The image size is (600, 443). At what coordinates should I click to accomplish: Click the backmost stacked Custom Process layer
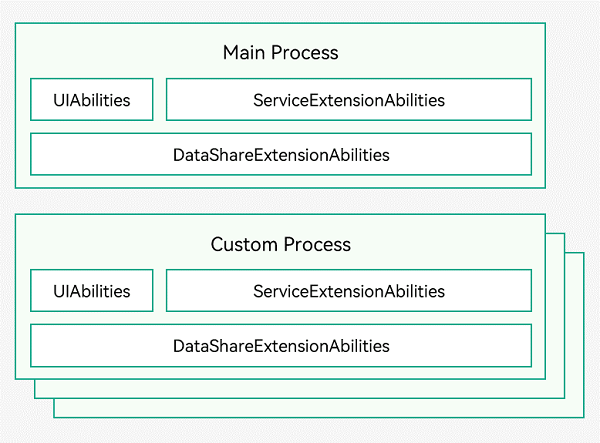tap(574, 335)
